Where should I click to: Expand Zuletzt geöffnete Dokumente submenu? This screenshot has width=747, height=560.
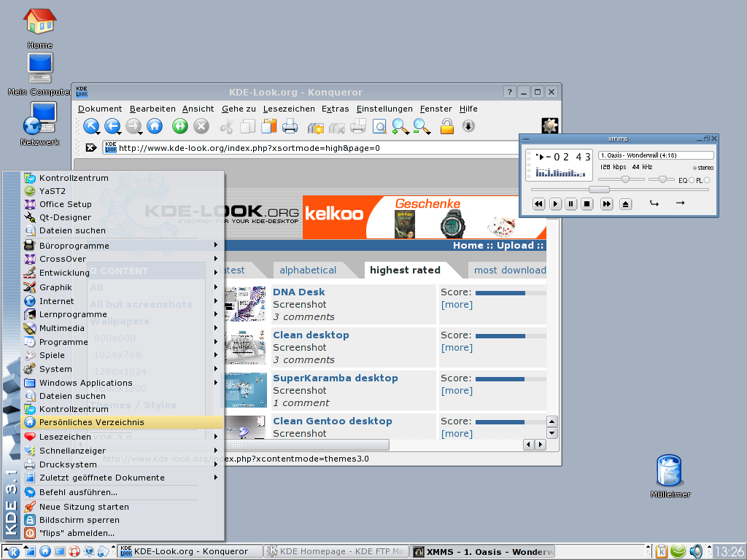tap(123, 478)
